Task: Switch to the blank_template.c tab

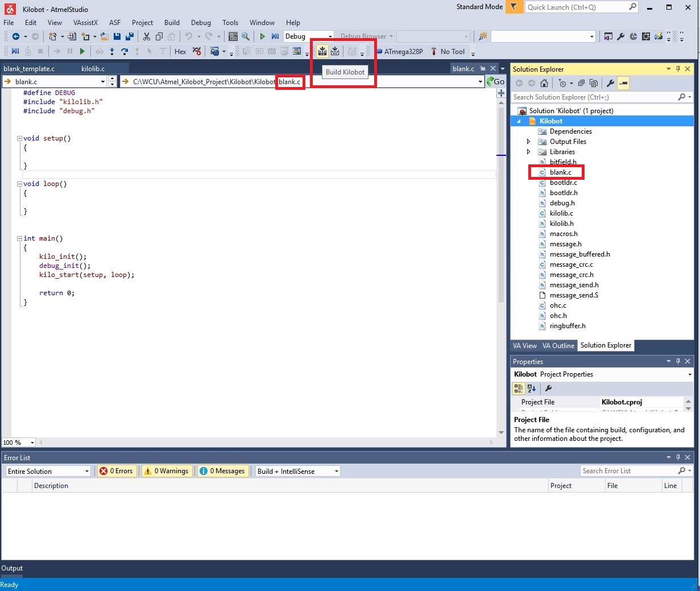Action: pyautogui.click(x=29, y=69)
